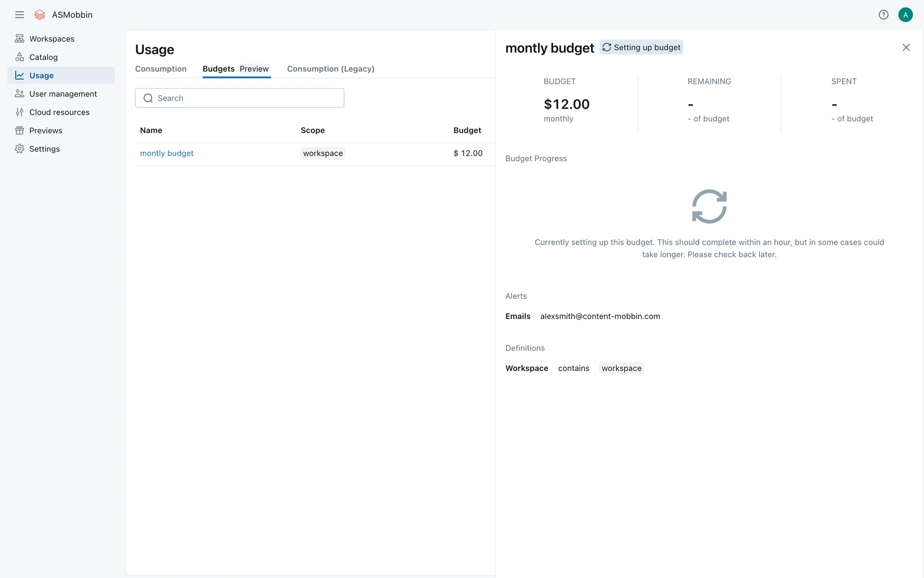This screenshot has width=924, height=578.
Task: Open the help question mark icon
Action: pyautogui.click(x=883, y=15)
